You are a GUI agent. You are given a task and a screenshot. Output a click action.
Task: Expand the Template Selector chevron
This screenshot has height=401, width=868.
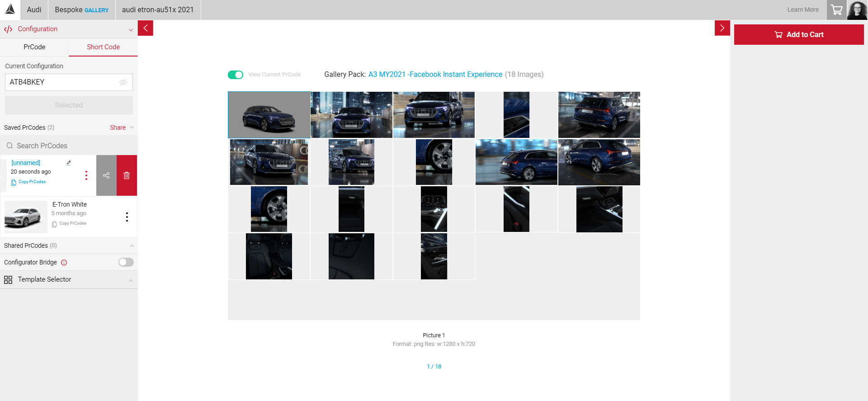131,280
